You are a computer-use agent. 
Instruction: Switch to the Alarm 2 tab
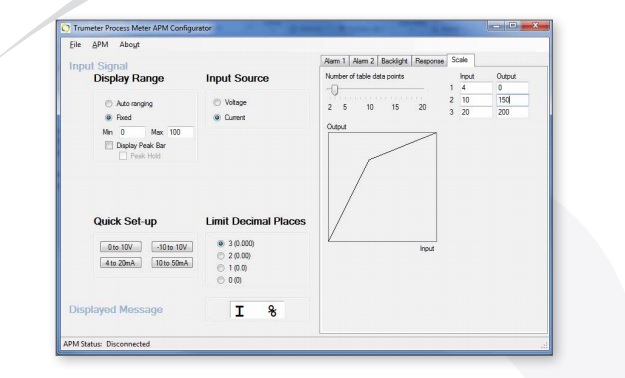(x=363, y=61)
